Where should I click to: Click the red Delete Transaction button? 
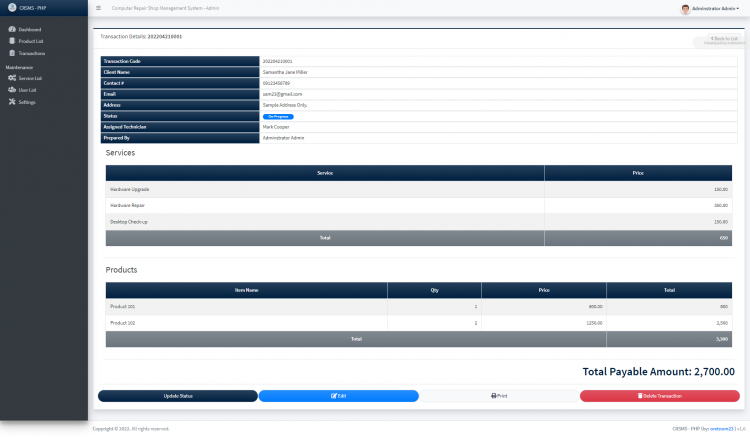(659, 396)
